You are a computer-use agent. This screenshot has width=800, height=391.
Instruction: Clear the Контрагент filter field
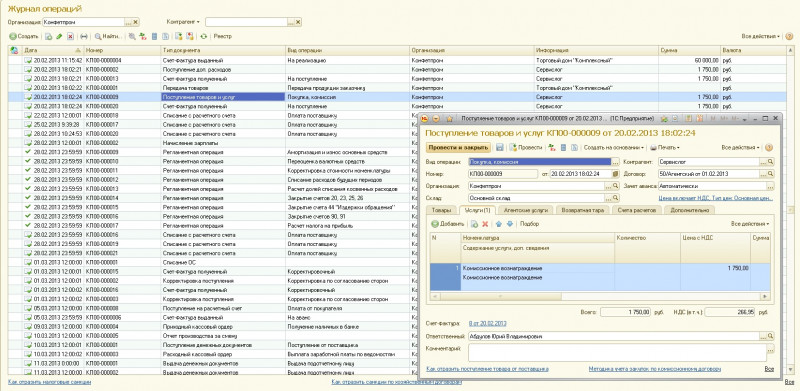[x=298, y=22]
